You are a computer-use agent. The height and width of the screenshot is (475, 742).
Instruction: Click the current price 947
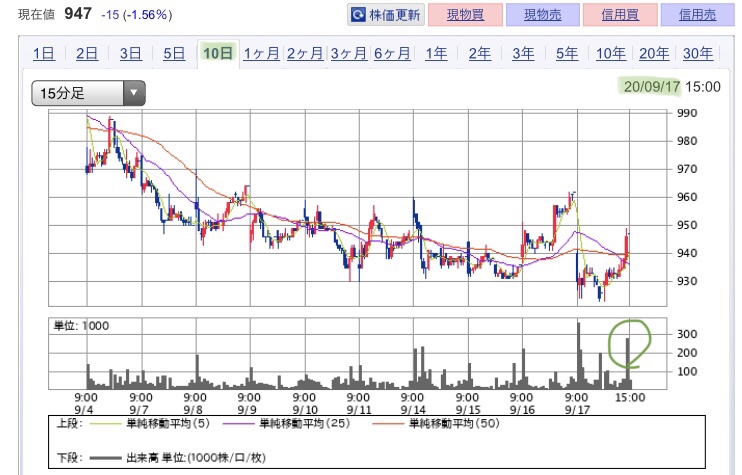(x=78, y=13)
